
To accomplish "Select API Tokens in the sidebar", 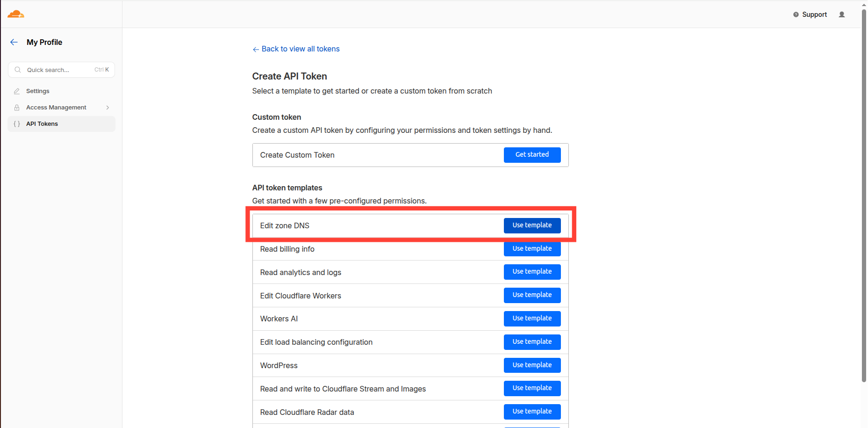I will [61, 124].
